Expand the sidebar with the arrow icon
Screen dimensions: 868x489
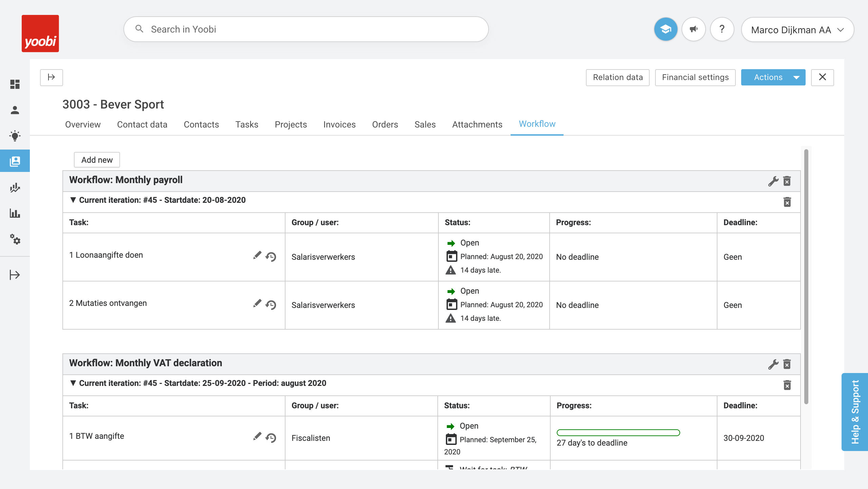(x=15, y=275)
